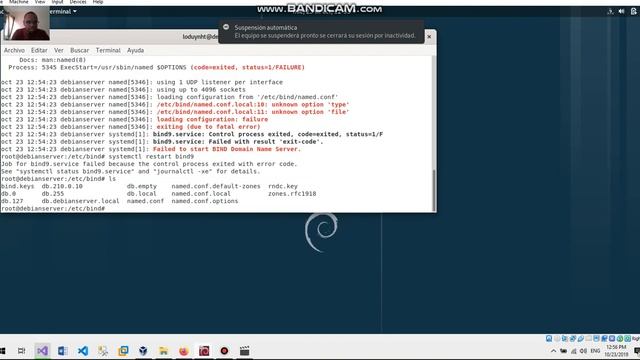Expand the GNOME Terminal app menu dropdown
Image resolution: width=640 pixels, height=360 pixels.
pos(63,11)
